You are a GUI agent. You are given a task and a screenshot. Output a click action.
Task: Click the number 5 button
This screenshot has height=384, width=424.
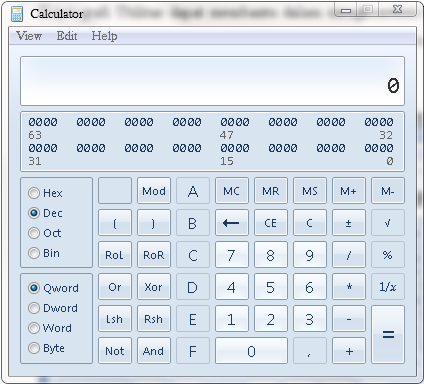[271, 287]
